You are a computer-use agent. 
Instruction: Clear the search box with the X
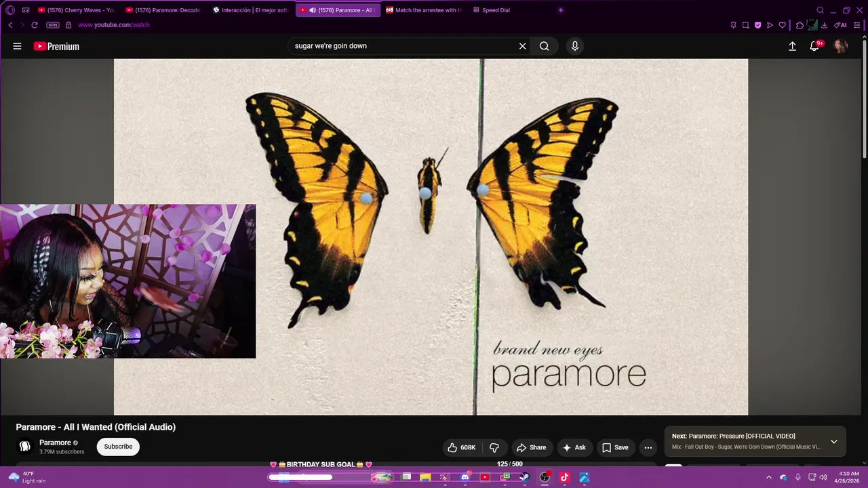[522, 46]
